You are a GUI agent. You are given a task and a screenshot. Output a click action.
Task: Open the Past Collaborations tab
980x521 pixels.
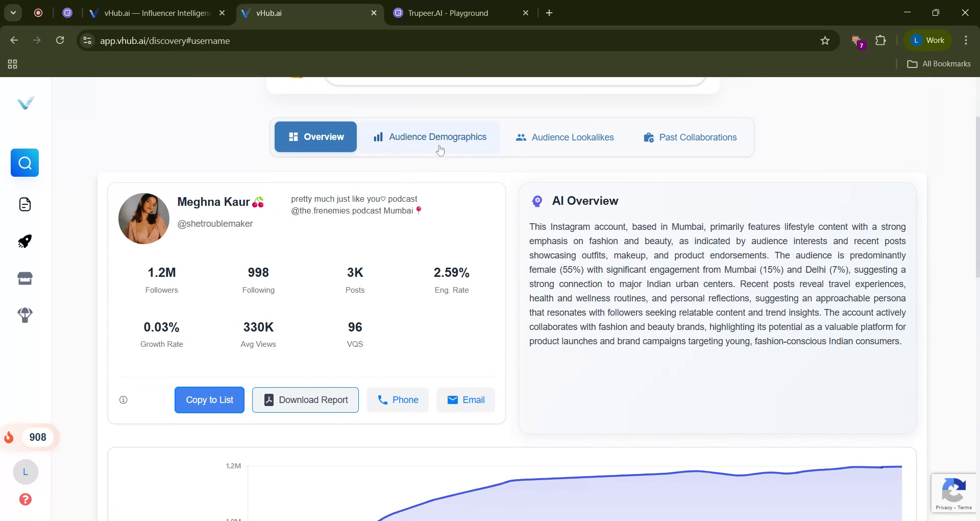point(690,137)
